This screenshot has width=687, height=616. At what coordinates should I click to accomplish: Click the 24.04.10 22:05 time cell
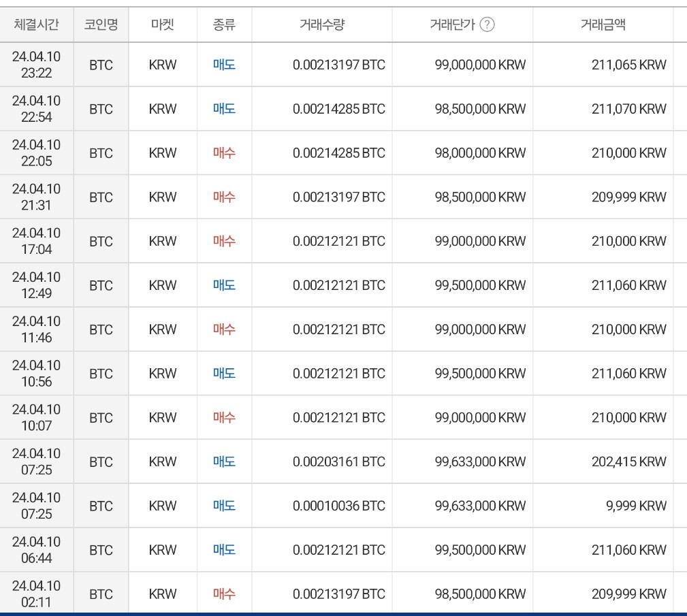click(x=36, y=153)
